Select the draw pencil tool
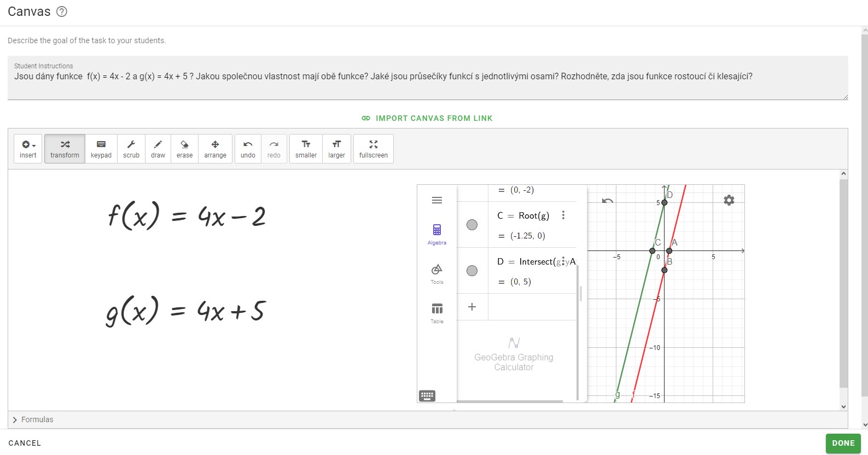This screenshot has height=455, width=868. click(158, 149)
